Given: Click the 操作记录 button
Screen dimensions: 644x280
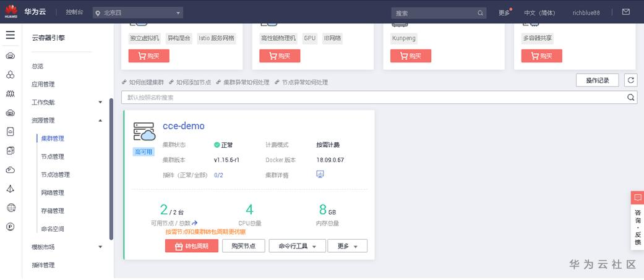Looking at the screenshot, I should 597,80.
